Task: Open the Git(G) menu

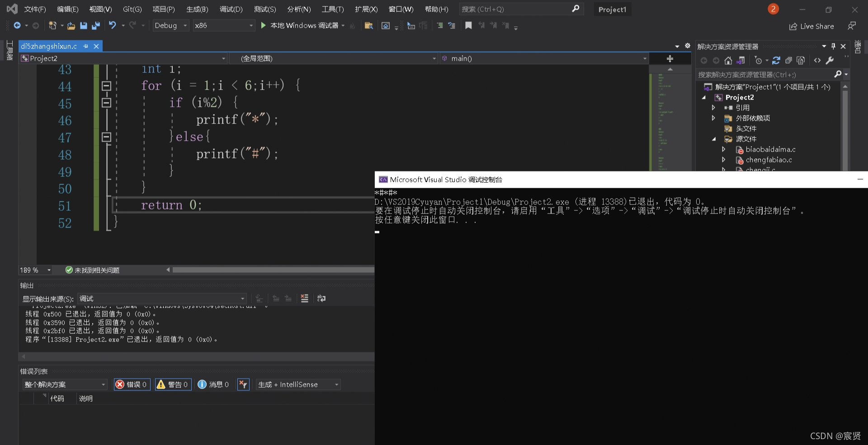Action: [132, 9]
